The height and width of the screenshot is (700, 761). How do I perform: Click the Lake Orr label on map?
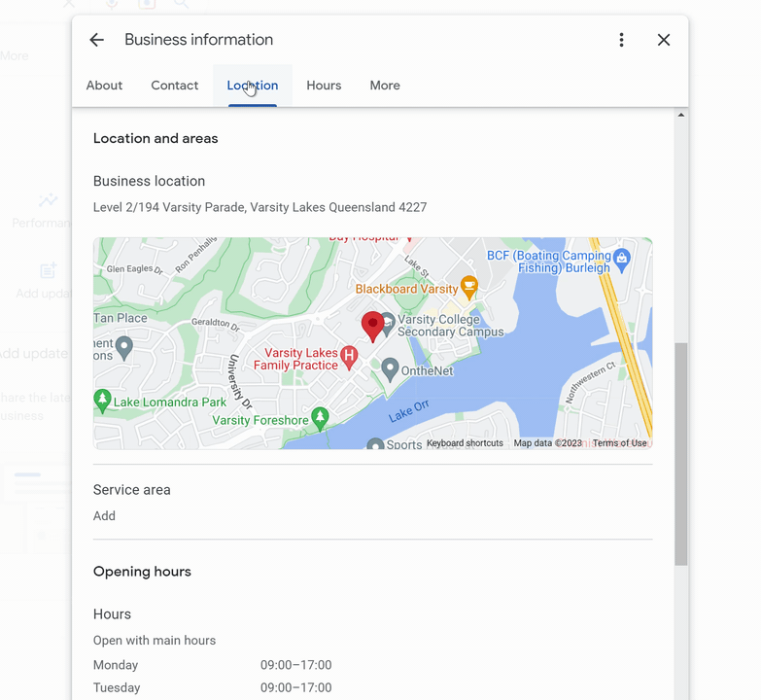coord(408,411)
